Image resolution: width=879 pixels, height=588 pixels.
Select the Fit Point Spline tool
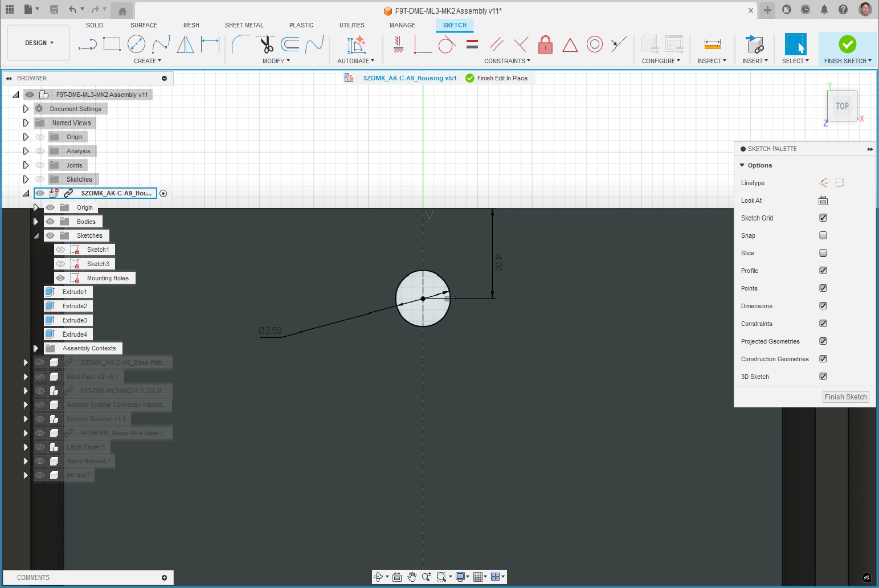162,44
